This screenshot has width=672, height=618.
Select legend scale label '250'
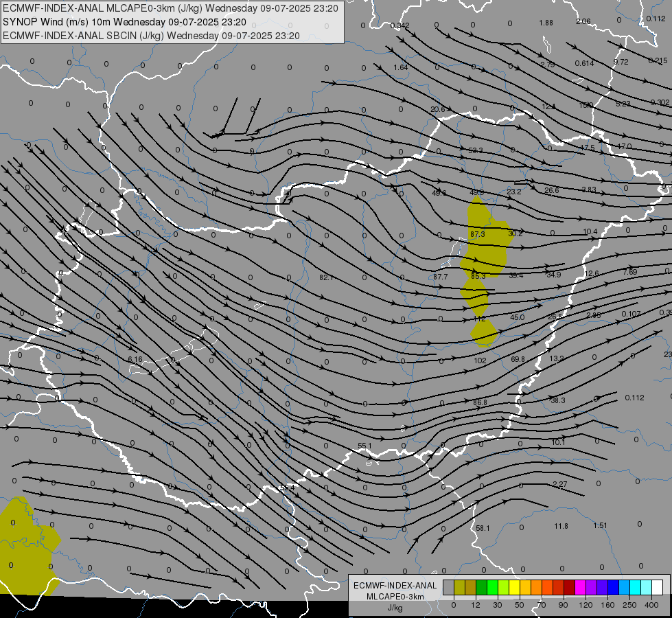tap(629, 605)
